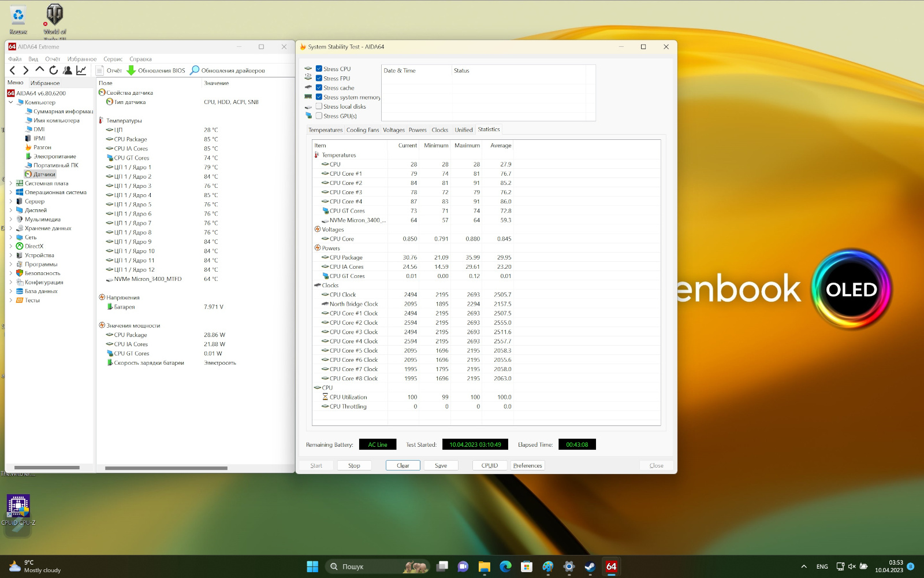The height and width of the screenshot is (578, 924).
Task: Open the Windows Start menu
Action: pos(312,566)
